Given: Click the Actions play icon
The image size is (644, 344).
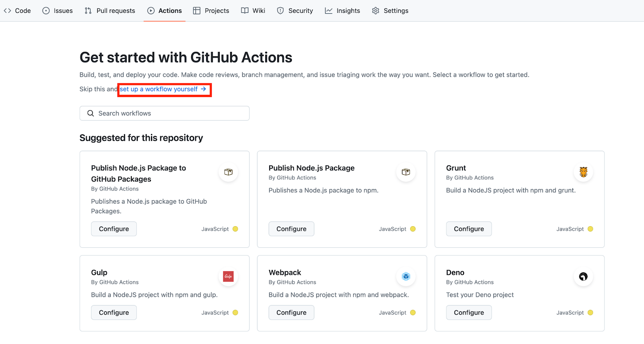Looking at the screenshot, I should (x=151, y=11).
